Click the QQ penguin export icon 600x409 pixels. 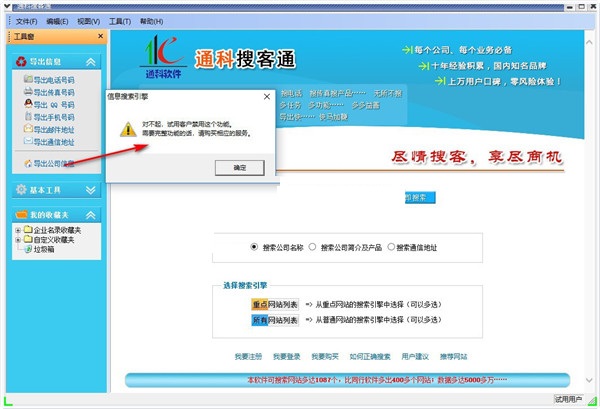pos(28,104)
